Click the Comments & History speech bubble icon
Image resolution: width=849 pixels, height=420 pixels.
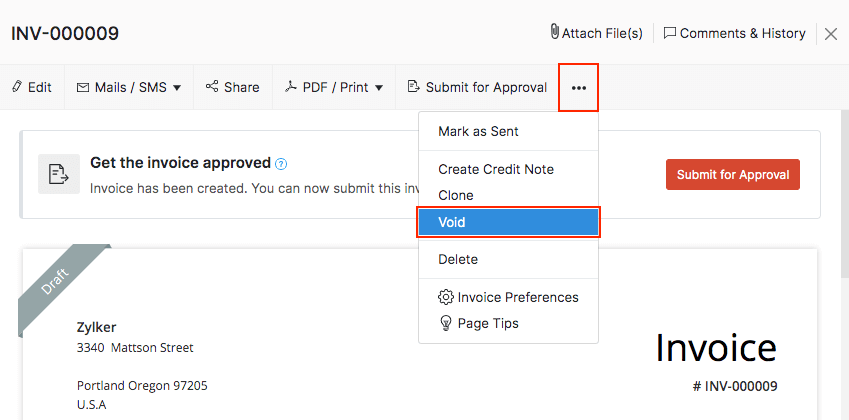pos(670,33)
